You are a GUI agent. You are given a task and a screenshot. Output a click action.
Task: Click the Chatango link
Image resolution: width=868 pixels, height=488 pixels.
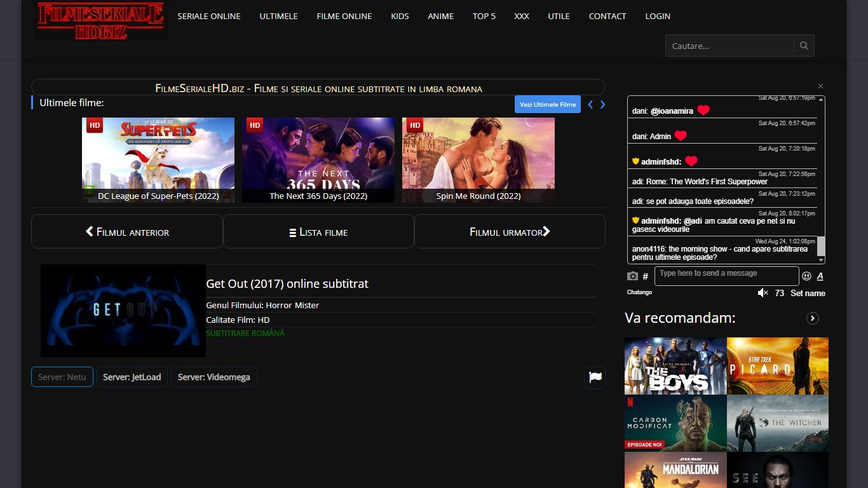[640, 292]
